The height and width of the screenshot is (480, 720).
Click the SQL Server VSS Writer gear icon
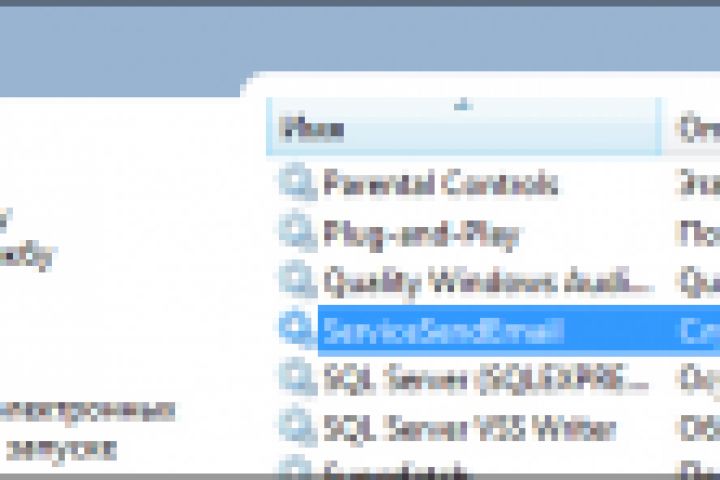pyautogui.click(x=298, y=427)
